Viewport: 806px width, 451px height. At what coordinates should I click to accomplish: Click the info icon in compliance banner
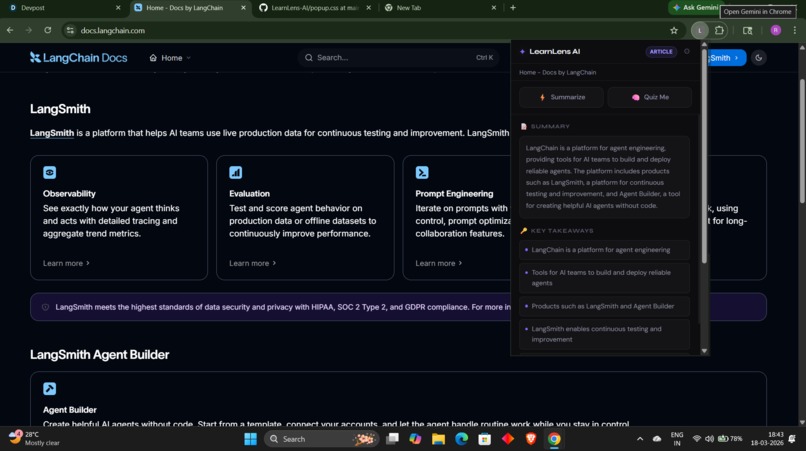[45, 307]
